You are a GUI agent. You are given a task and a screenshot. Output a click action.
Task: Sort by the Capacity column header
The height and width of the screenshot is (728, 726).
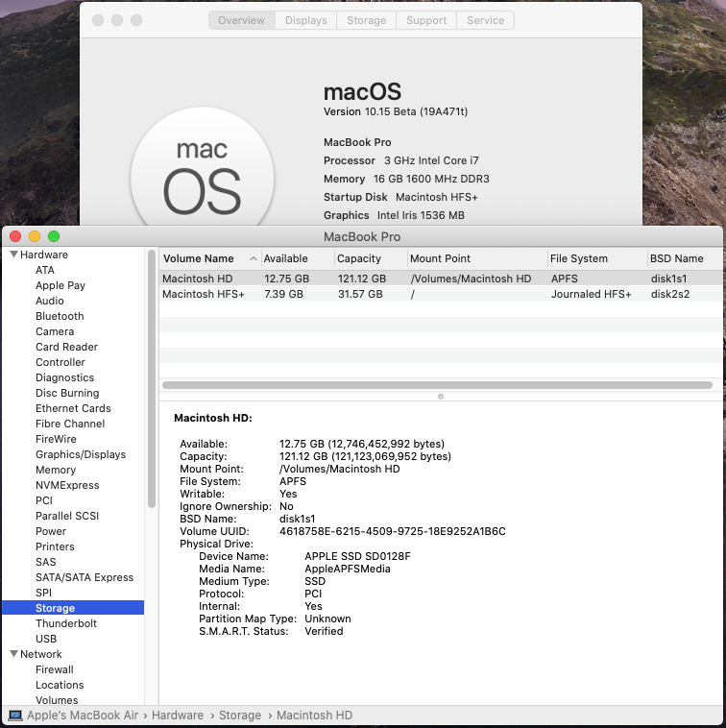tap(371, 258)
